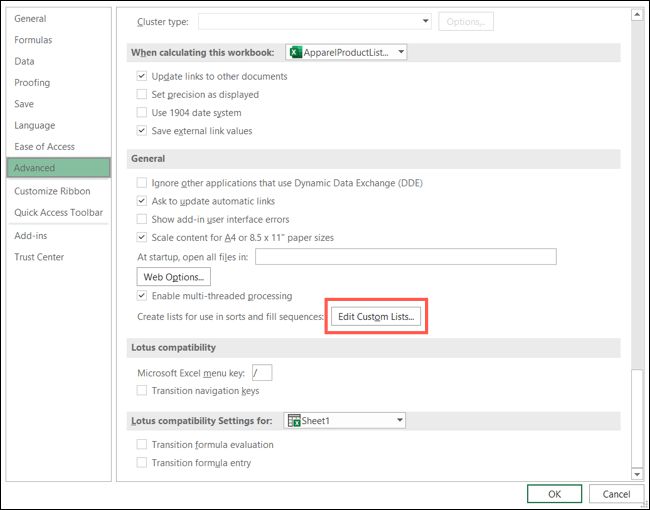Go to Quick Access Toolbar settings
650x510 pixels.
(58, 212)
